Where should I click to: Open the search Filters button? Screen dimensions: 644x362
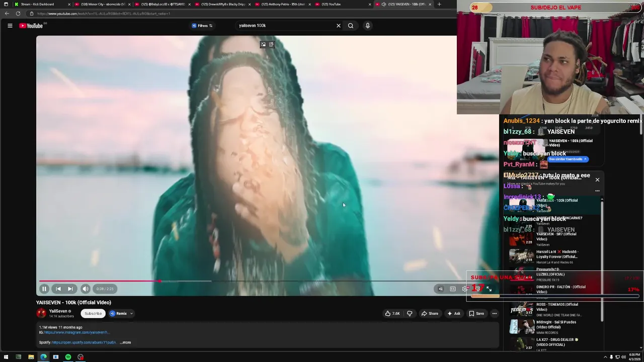[x=202, y=26]
